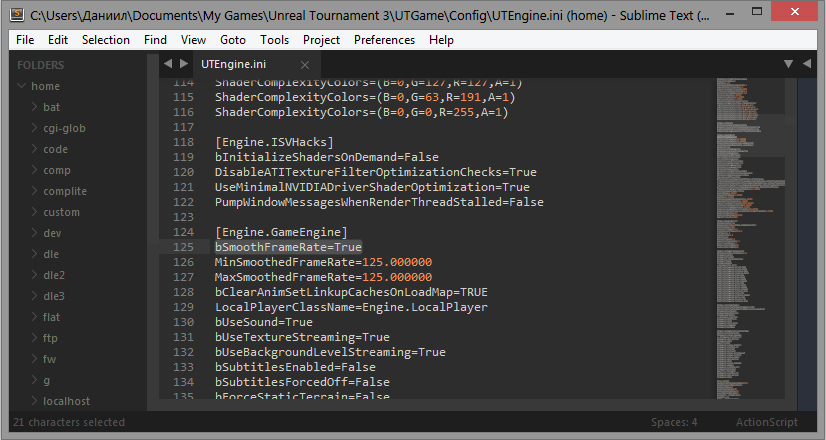Maximize the Sublime Text window
The image size is (826, 440).
[x=757, y=11]
